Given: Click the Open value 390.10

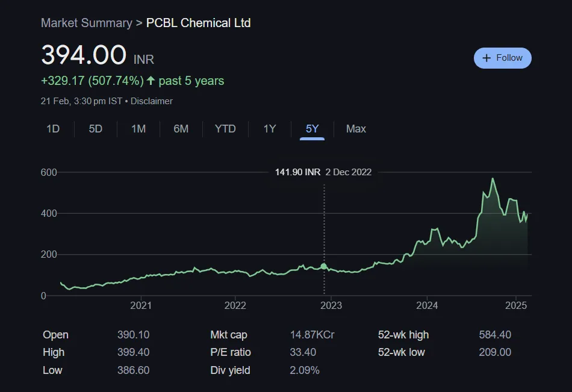Looking at the screenshot, I should pos(133,335).
